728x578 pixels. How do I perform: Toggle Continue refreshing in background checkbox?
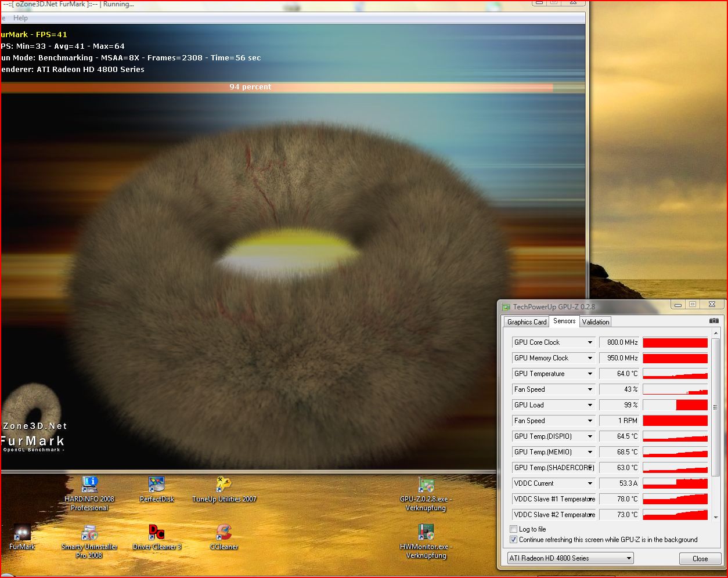click(x=513, y=540)
